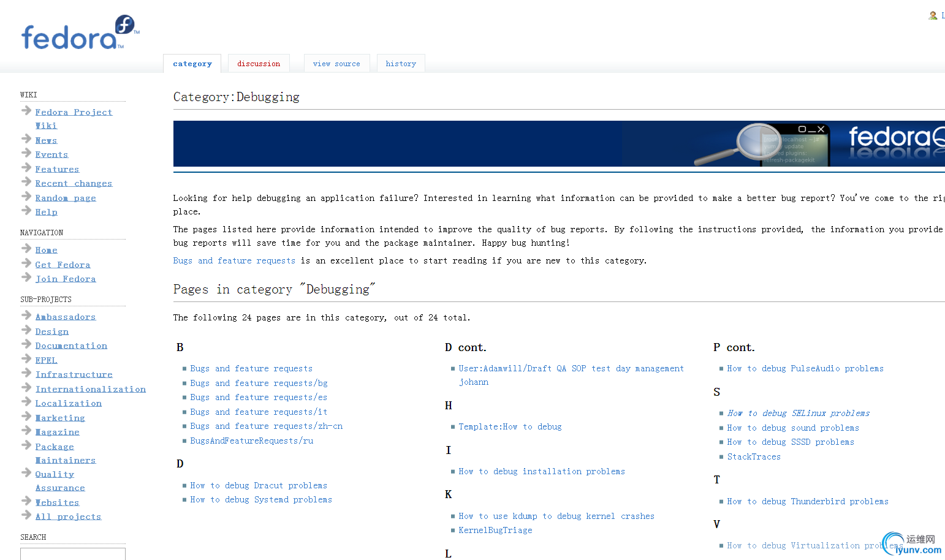This screenshot has height=560, width=945.
Task: Click the arrow icon beside Documentation
Action: coord(26,344)
